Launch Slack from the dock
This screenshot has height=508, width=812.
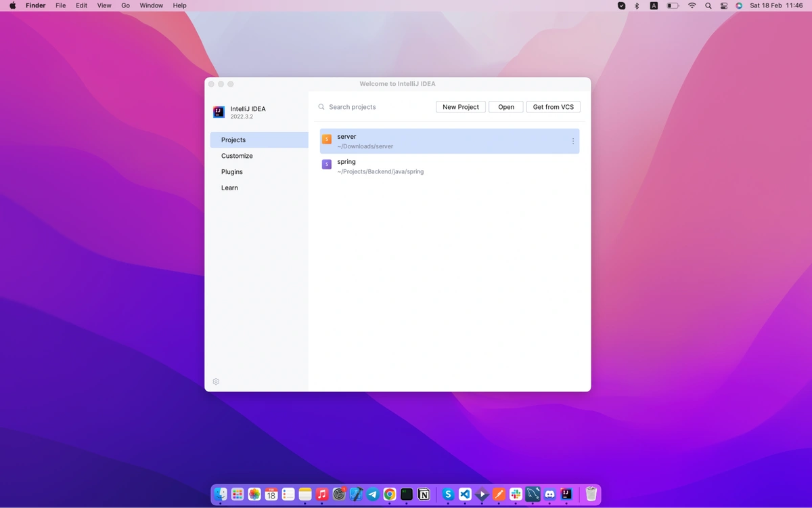[516, 494]
